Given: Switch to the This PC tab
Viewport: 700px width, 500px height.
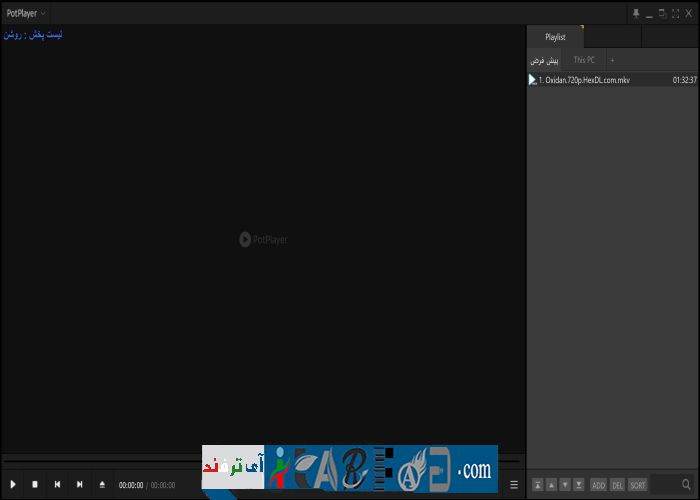Looking at the screenshot, I should [x=584, y=60].
